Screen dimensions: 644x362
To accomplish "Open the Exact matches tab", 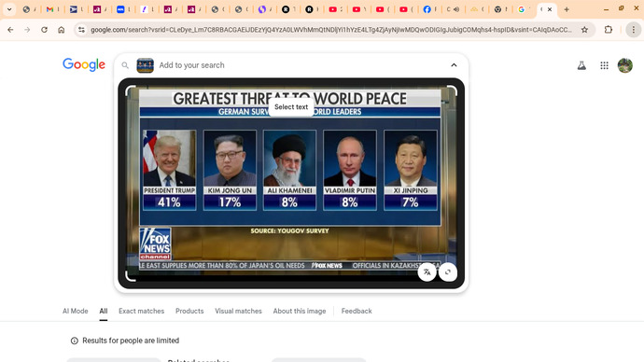I will click(x=141, y=311).
